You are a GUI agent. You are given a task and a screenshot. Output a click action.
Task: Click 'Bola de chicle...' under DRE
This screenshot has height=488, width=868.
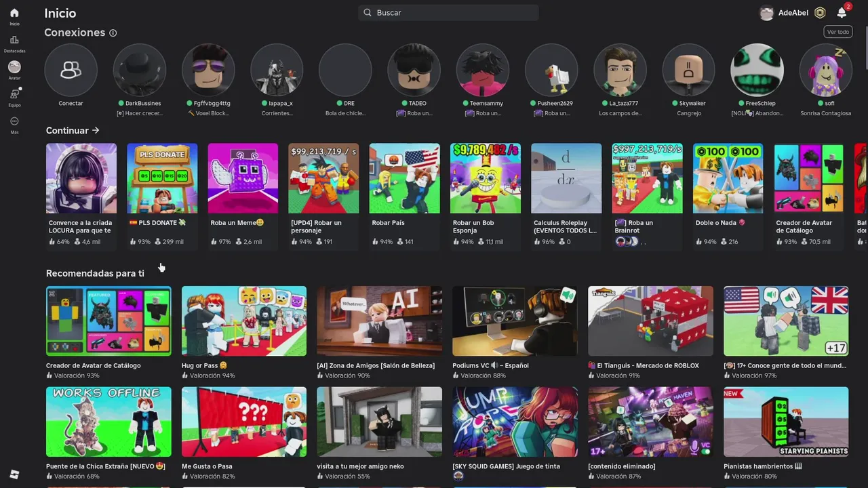point(345,113)
